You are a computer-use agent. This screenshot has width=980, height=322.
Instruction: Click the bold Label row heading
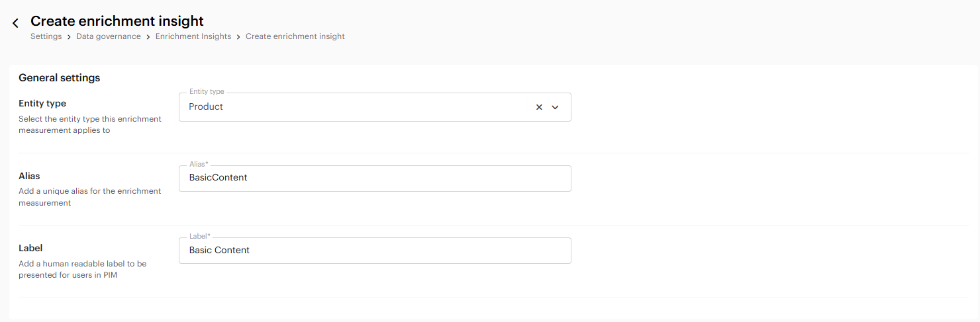(30, 249)
